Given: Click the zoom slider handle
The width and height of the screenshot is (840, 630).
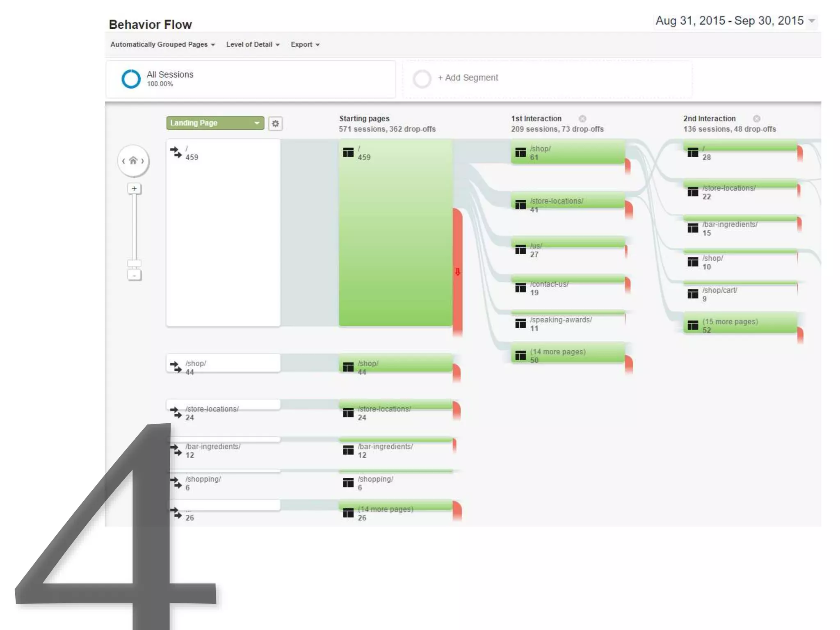Looking at the screenshot, I should coord(134,263).
